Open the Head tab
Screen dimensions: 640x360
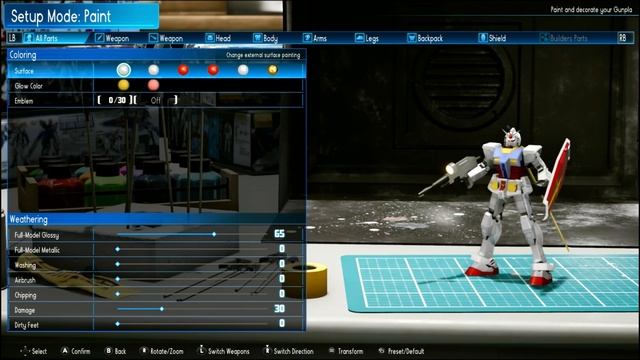pos(218,38)
